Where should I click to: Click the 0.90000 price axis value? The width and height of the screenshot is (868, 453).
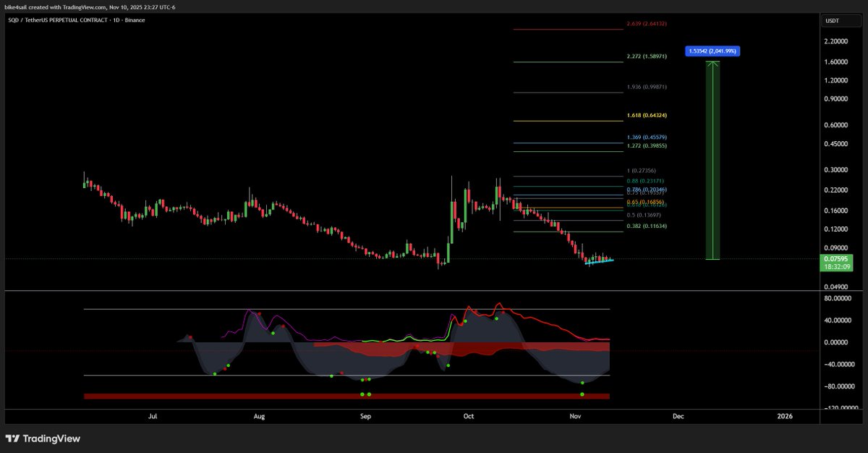point(835,99)
